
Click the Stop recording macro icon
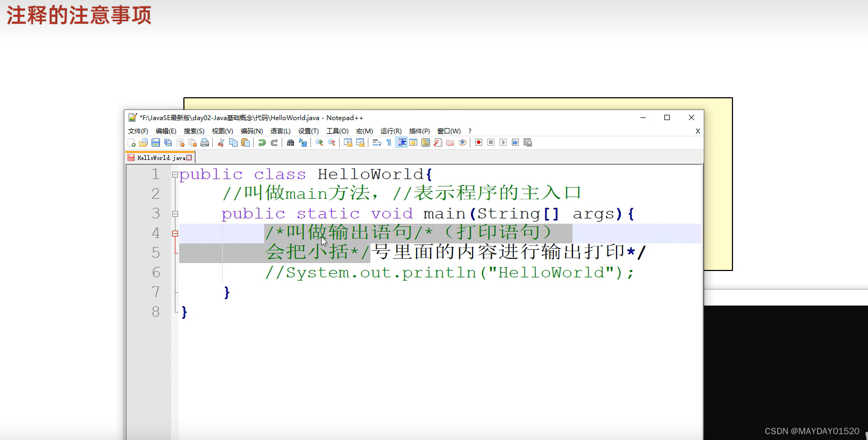click(x=491, y=142)
